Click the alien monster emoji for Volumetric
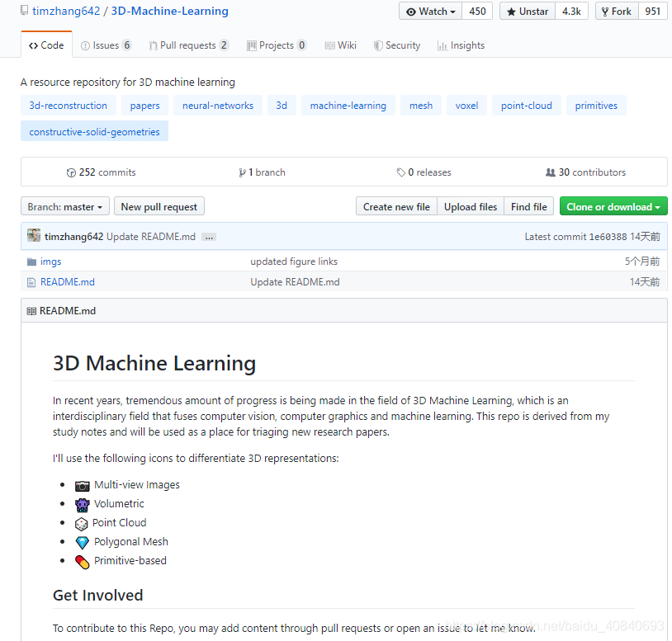Viewport: 672px width, 641px height. [x=83, y=505]
